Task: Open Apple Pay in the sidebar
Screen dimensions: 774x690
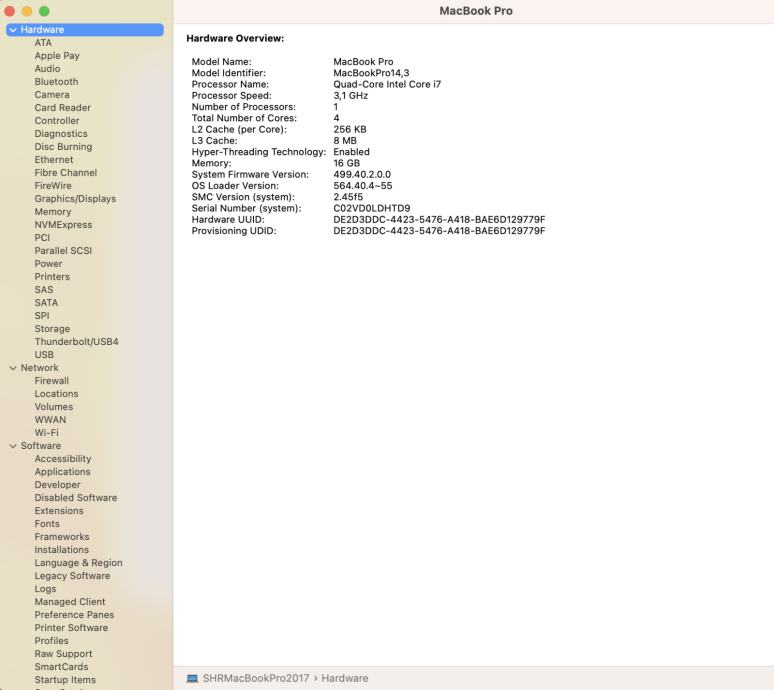Action: click(57, 56)
